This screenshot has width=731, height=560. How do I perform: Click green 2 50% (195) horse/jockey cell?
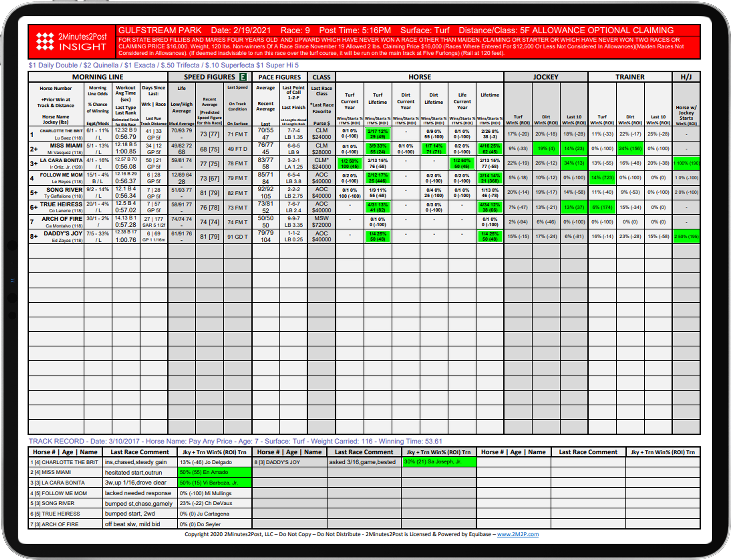[x=686, y=237]
